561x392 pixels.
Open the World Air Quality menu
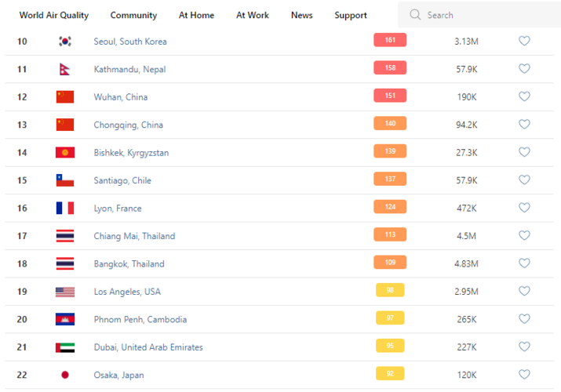click(x=54, y=15)
